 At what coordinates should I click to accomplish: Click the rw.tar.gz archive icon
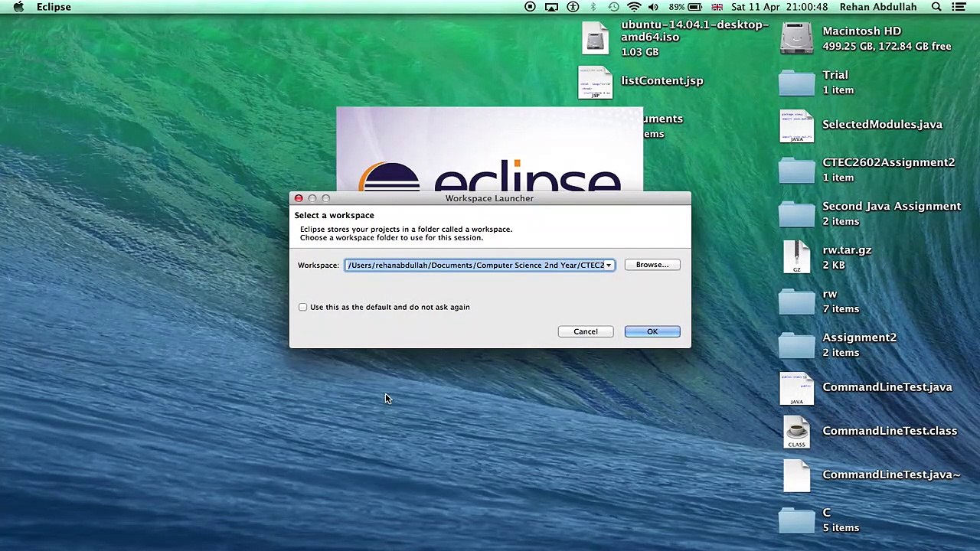pos(796,258)
